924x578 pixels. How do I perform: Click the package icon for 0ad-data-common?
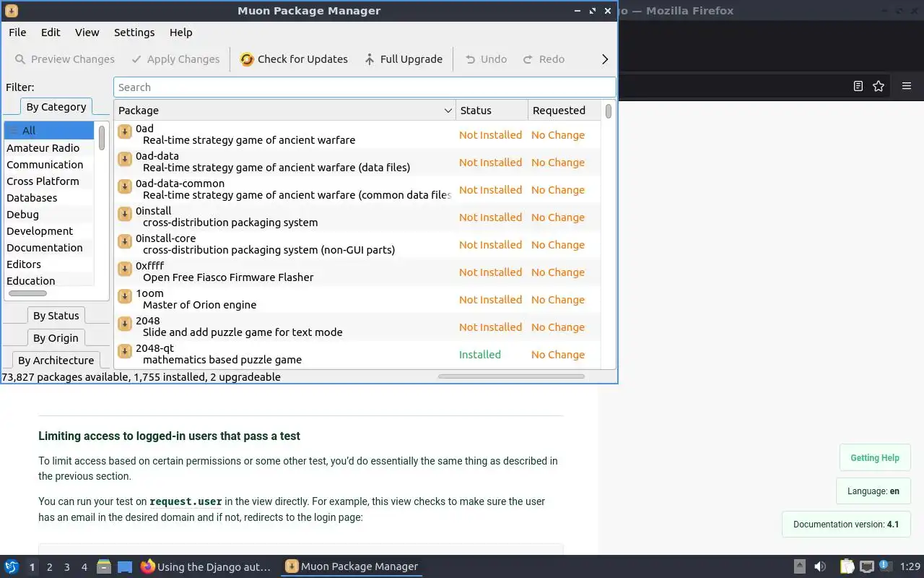[x=125, y=186]
